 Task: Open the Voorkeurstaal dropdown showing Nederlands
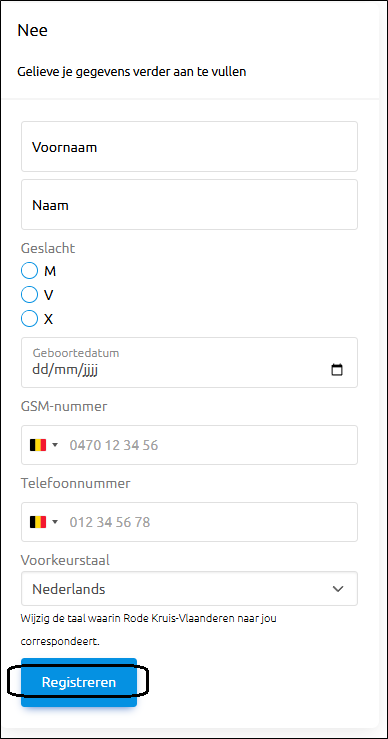(x=189, y=589)
